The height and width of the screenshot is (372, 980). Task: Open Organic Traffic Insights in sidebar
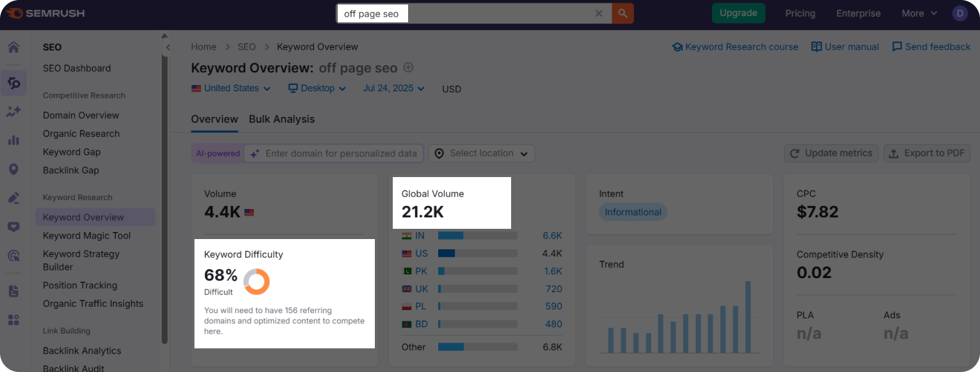point(93,304)
